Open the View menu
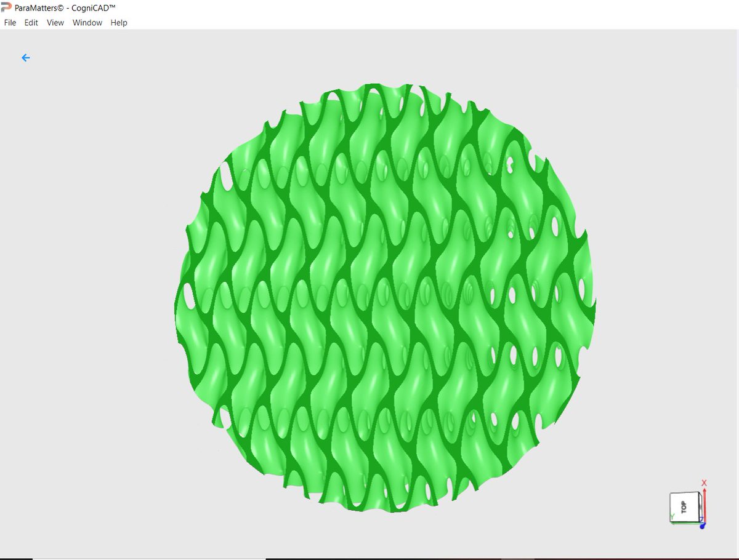 coord(55,23)
